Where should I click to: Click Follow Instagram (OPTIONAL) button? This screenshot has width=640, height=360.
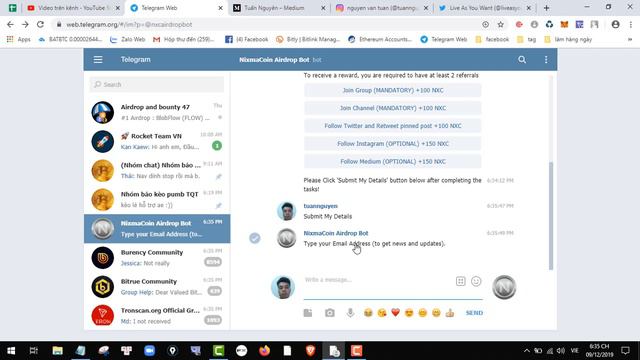[x=393, y=144]
